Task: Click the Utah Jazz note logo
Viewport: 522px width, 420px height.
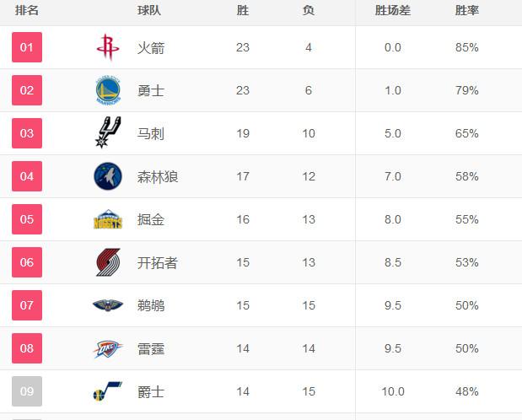Action: point(108,391)
